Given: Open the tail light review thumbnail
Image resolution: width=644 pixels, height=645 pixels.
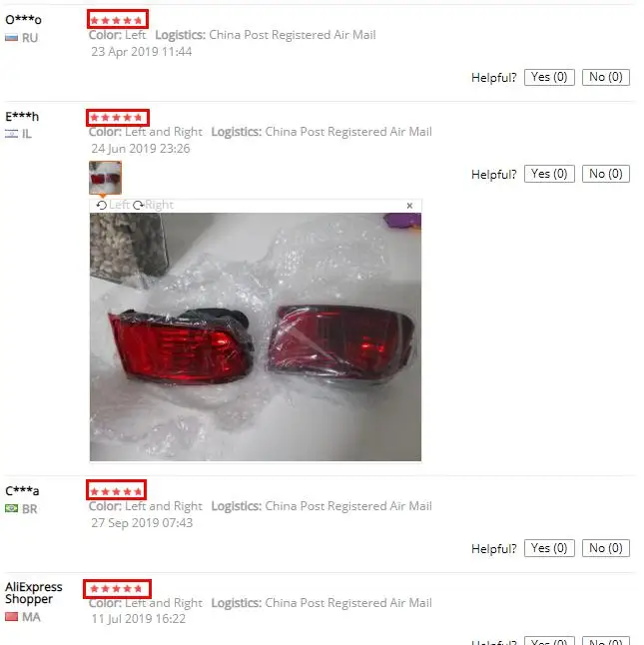Looking at the screenshot, I should click(105, 178).
